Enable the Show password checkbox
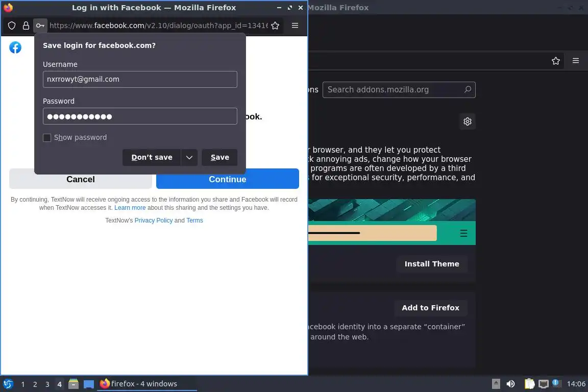 tap(47, 138)
